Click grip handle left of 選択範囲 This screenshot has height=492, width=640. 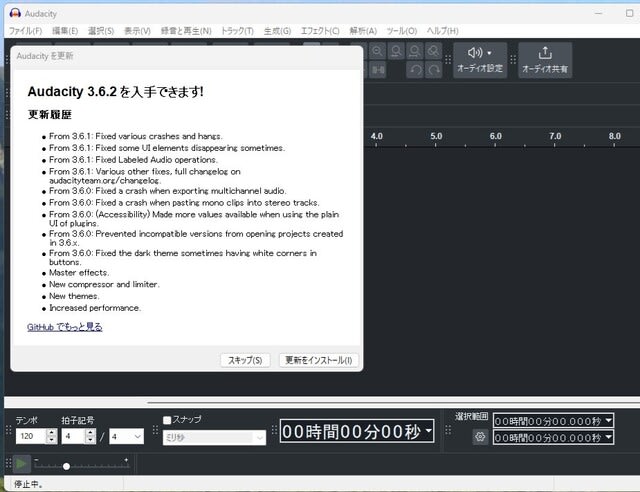coord(449,430)
